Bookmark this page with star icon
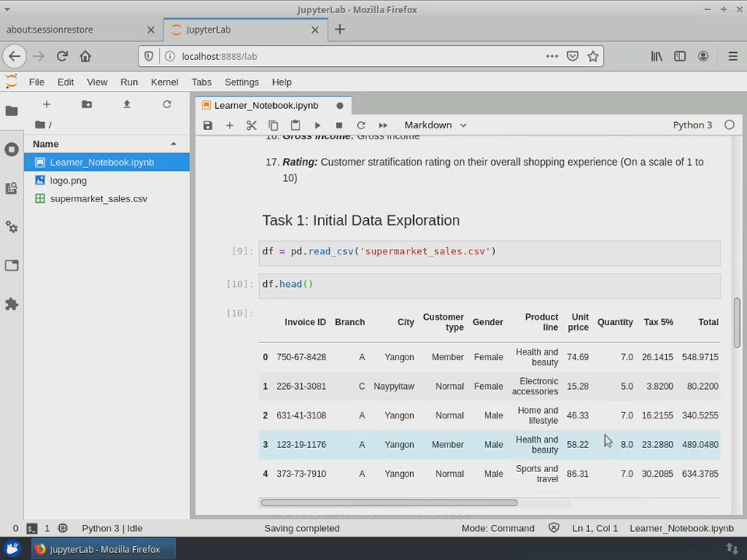This screenshot has height=560, width=747. tap(593, 56)
